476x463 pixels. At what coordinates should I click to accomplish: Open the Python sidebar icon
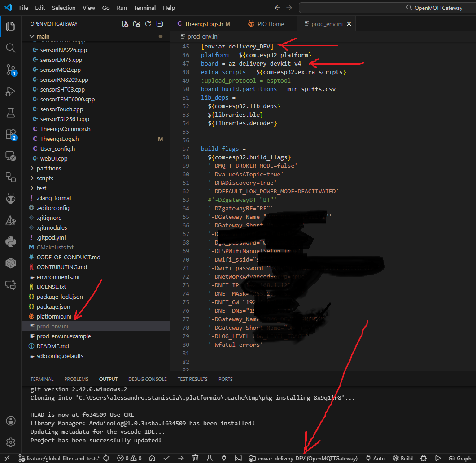[x=10, y=242]
